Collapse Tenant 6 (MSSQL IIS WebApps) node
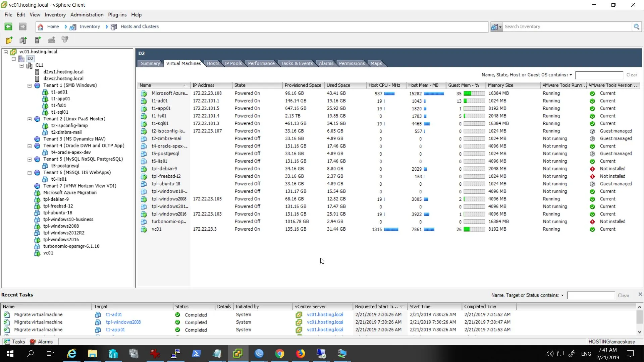The width and height of the screenshot is (644, 362). pos(30,173)
